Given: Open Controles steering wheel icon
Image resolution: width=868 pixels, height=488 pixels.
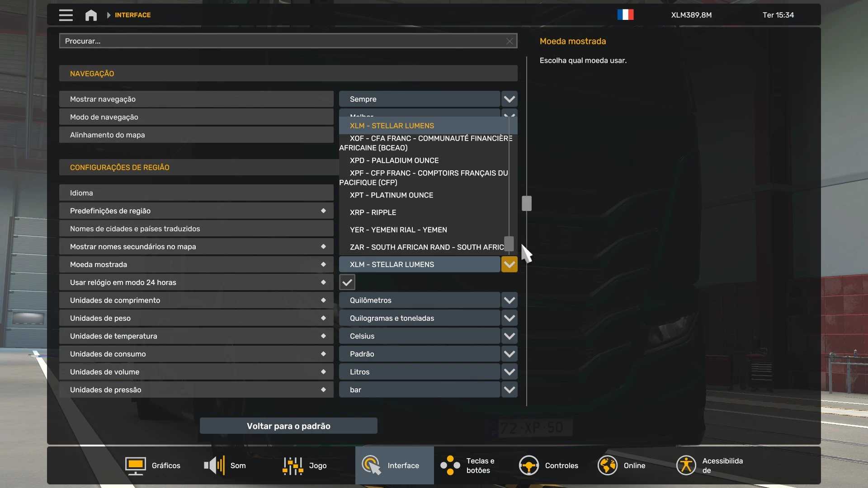Looking at the screenshot, I should click(528, 465).
